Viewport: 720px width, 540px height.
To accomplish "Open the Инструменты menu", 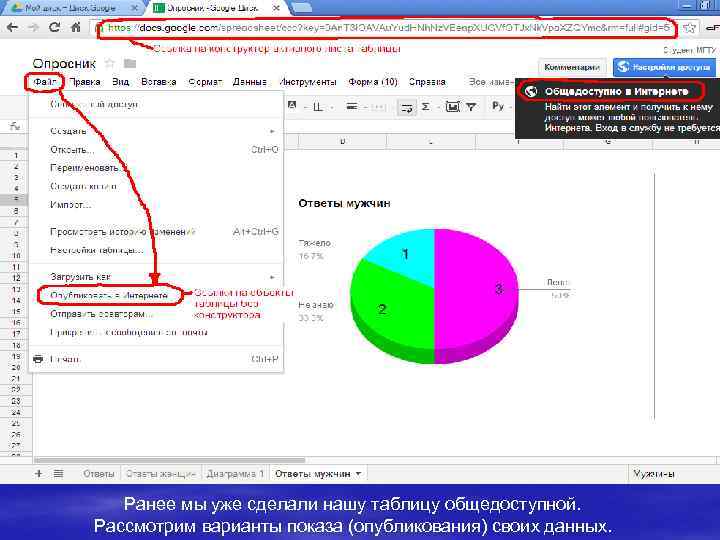I will (x=308, y=82).
